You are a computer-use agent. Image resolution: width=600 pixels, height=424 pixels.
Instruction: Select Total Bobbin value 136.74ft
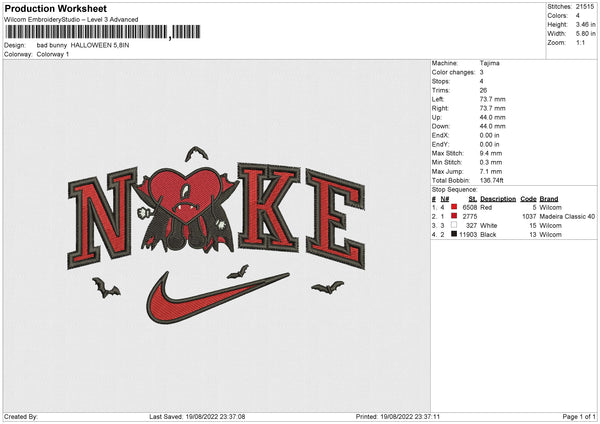click(492, 180)
